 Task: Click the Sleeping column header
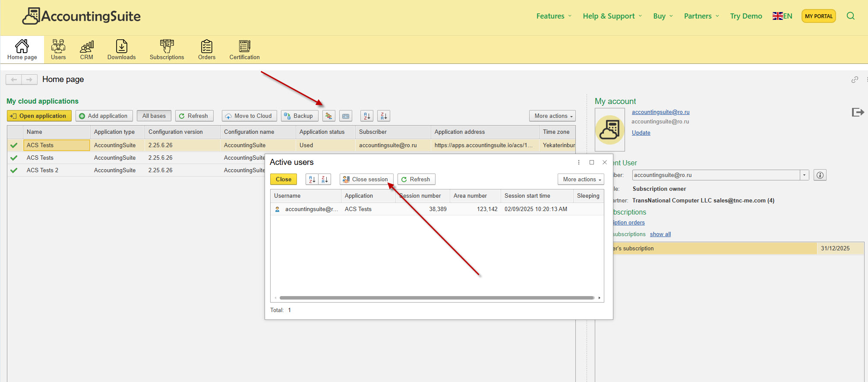(588, 196)
